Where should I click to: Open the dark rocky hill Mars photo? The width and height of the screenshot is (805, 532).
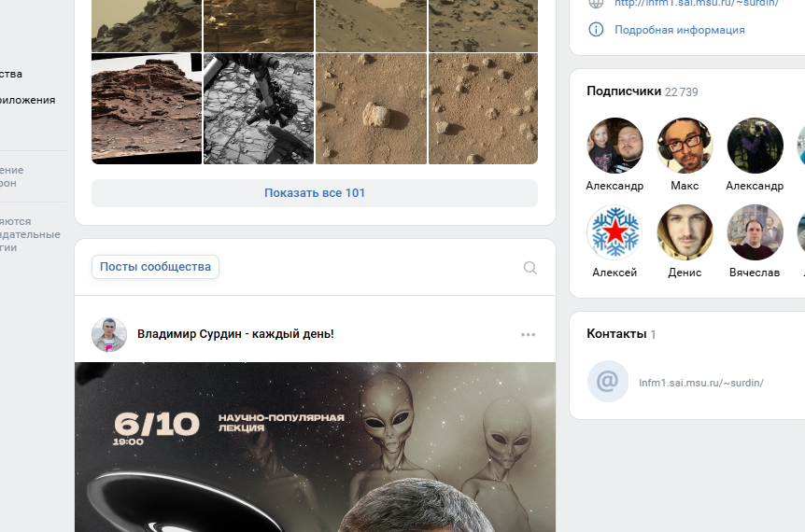147,25
